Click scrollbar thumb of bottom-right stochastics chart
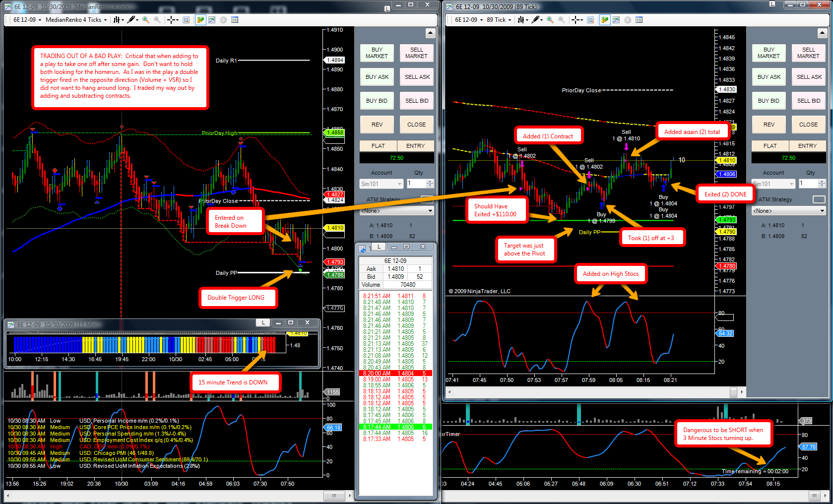 [815, 496]
